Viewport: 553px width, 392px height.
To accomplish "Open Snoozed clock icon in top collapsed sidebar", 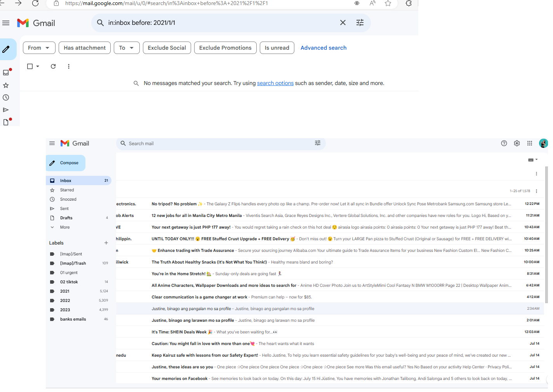I will (6, 97).
